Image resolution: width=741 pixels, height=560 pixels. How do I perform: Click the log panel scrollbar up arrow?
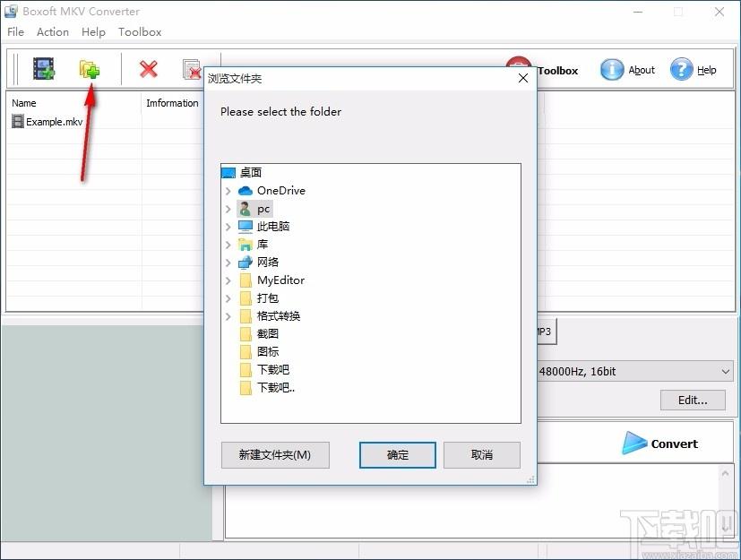(x=726, y=473)
